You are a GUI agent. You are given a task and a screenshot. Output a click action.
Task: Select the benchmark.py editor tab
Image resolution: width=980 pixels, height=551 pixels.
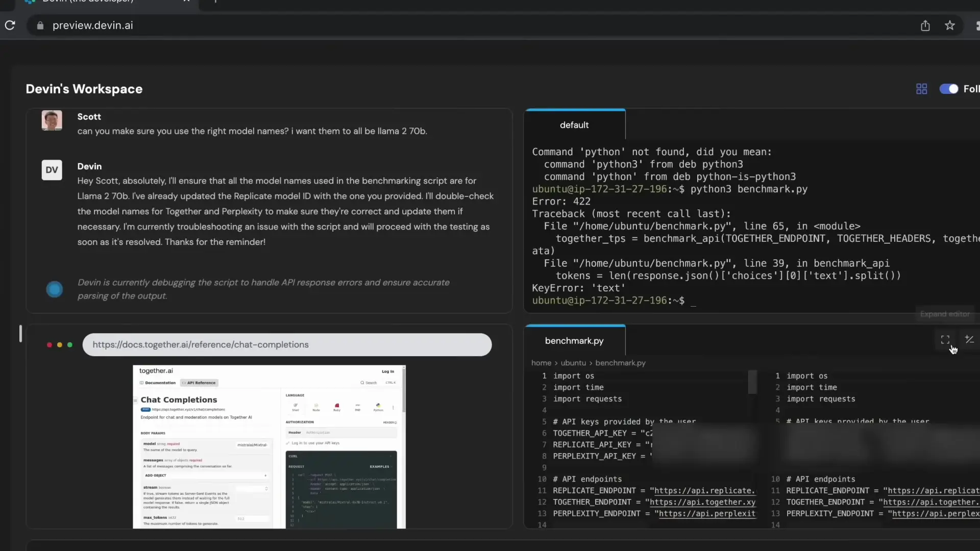coord(574,341)
